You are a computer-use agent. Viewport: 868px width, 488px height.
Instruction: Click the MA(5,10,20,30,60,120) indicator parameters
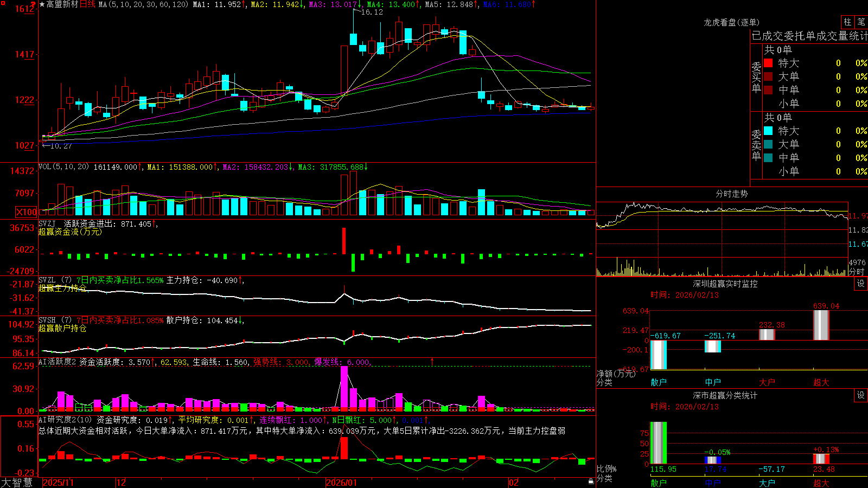coord(143,4)
